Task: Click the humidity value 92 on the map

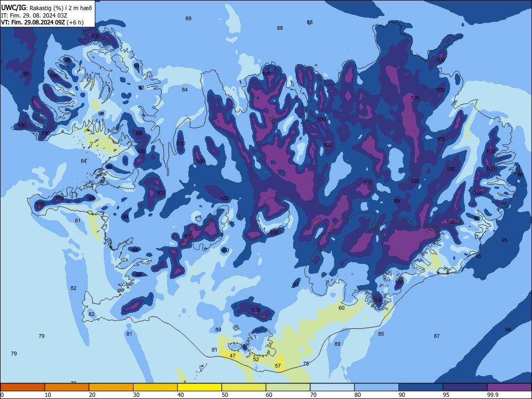Action: (x=141, y=88)
